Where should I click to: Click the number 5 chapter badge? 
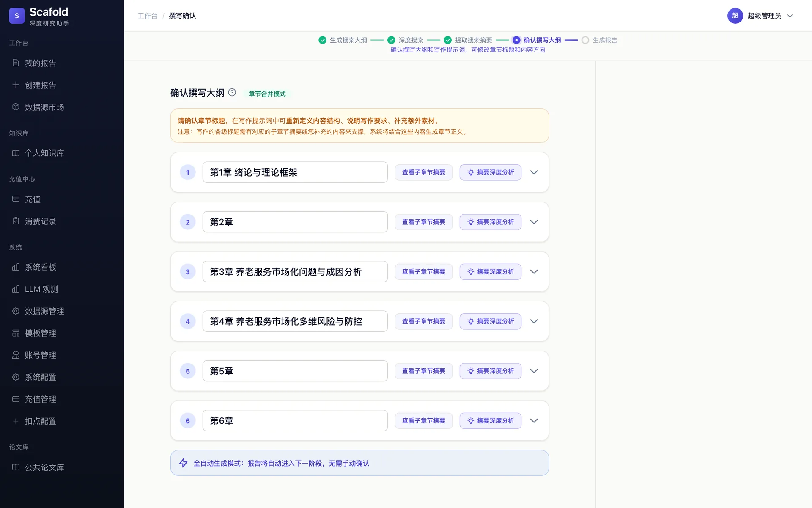click(x=188, y=371)
